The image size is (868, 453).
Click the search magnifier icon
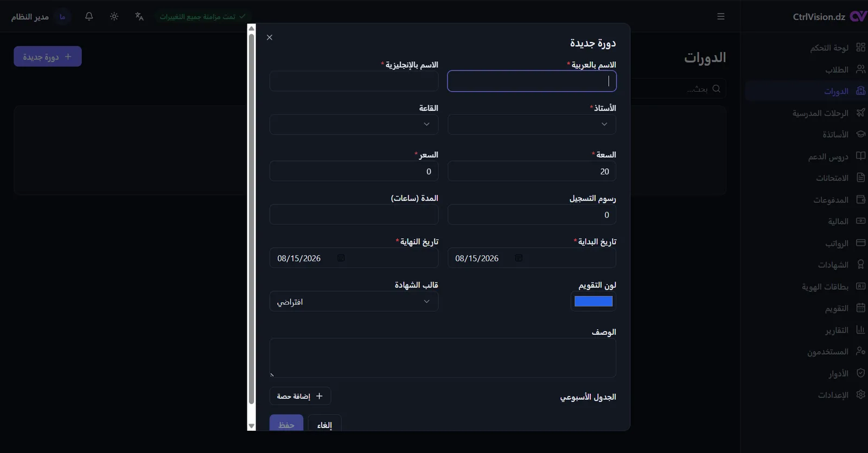[716, 88]
